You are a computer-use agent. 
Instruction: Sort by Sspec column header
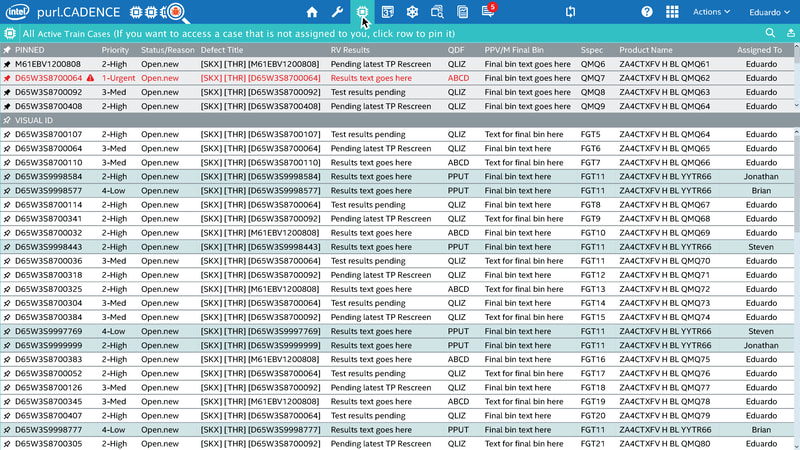[592, 50]
